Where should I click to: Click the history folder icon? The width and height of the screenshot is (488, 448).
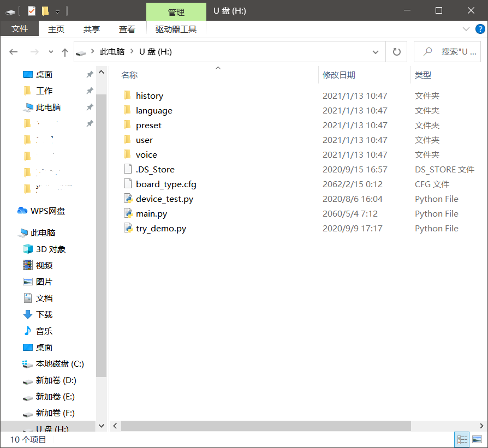tap(128, 95)
